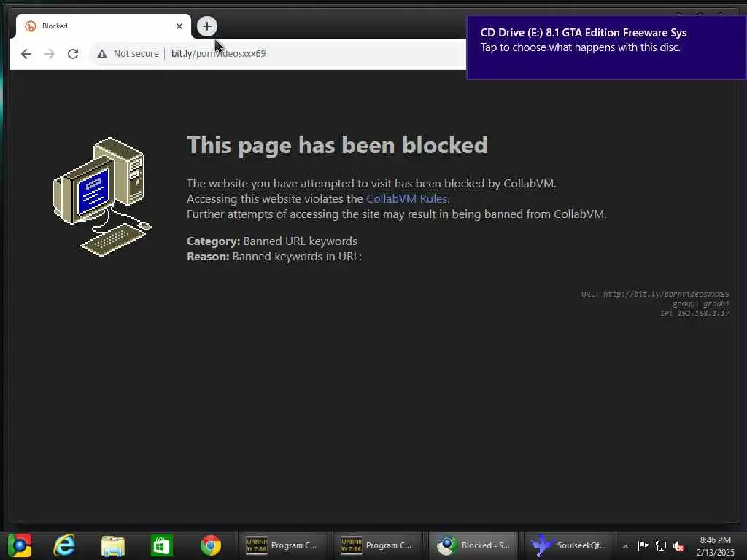Open the Action Center flag icon

[x=643, y=545]
